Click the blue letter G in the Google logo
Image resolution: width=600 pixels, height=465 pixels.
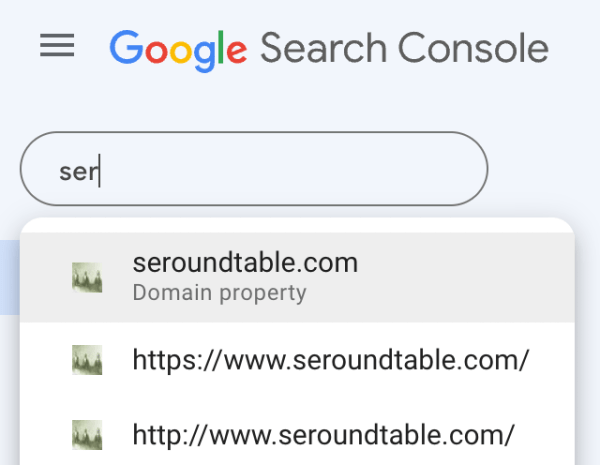pos(126,47)
